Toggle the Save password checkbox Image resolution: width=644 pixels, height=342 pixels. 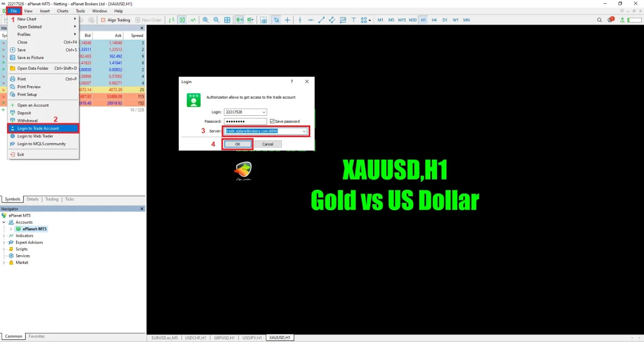(x=273, y=121)
